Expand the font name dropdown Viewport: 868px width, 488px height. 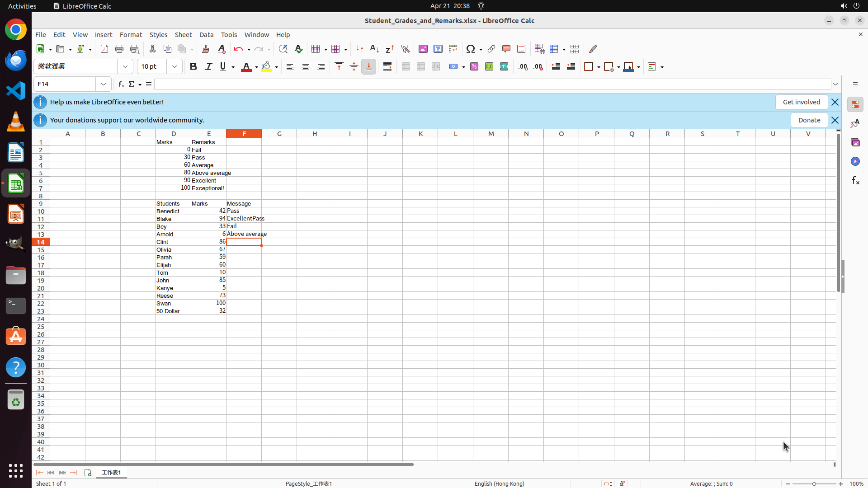[x=125, y=66]
